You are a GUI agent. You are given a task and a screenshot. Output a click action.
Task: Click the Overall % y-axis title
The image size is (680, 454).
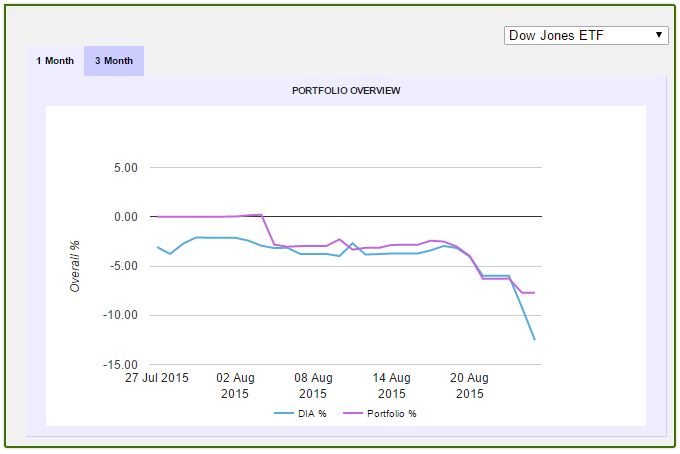coord(75,266)
